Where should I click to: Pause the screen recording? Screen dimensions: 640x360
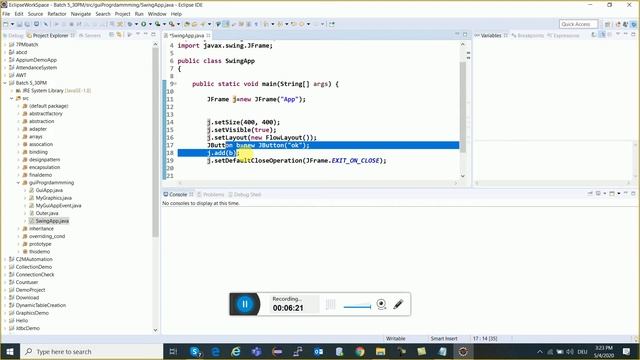245,304
